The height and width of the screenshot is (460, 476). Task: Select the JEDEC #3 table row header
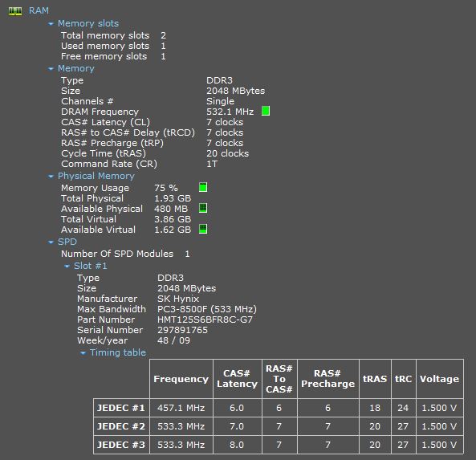121,445
